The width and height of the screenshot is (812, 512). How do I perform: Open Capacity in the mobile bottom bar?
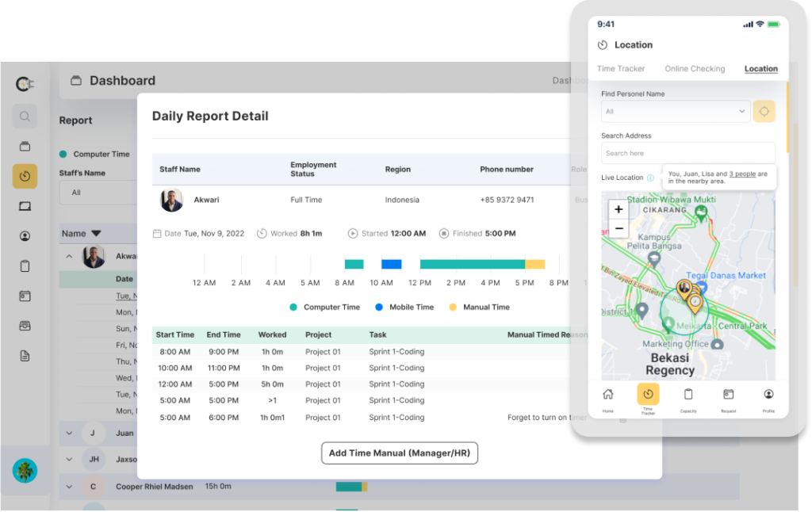[688, 395]
